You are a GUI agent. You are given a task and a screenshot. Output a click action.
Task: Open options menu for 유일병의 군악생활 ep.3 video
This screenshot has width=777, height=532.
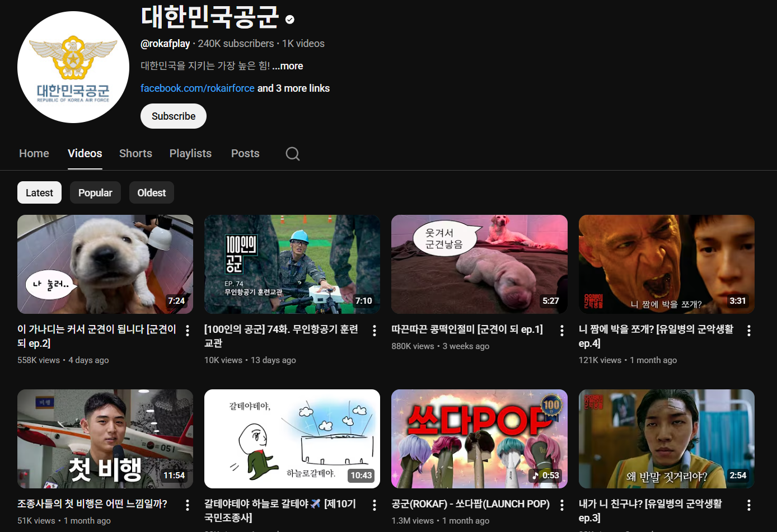pyautogui.click(x=749, y=505)
